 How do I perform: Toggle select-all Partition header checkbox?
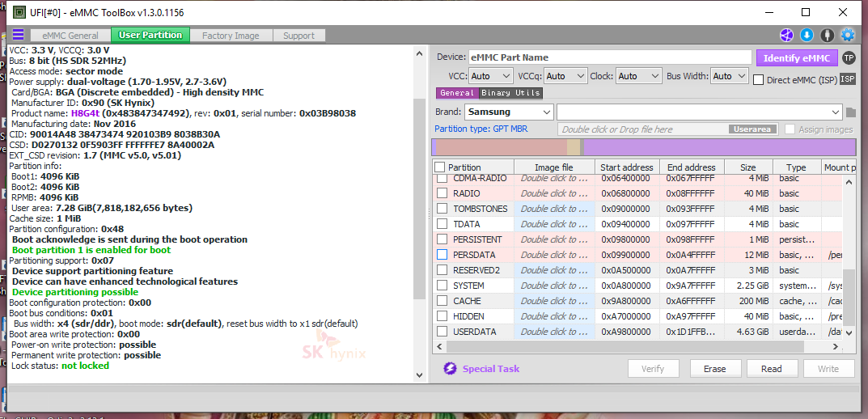tap(439, 167)
